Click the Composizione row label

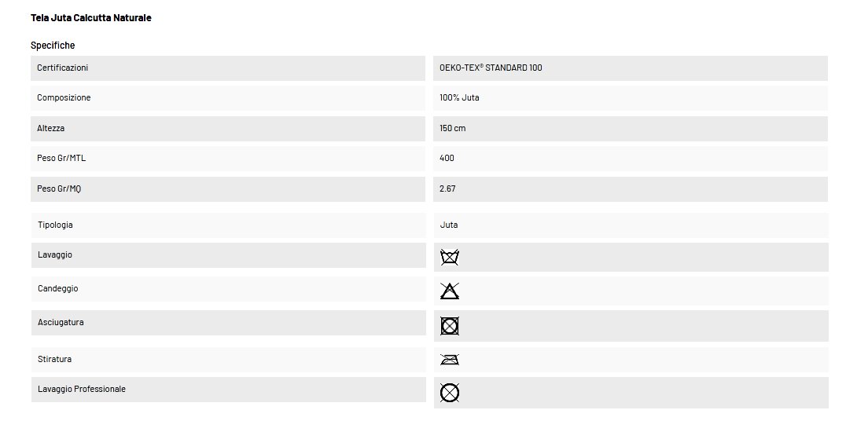point(64,97)
